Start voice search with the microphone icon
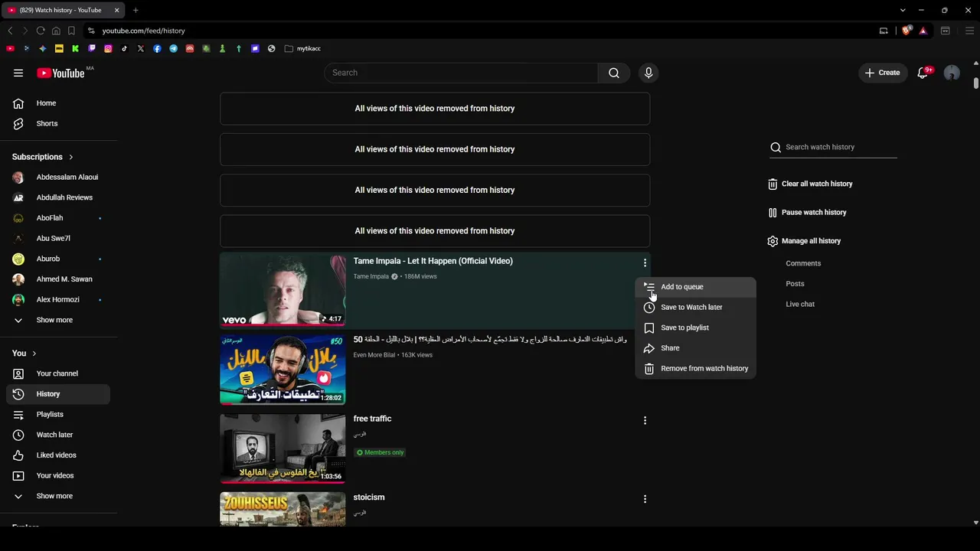Screen dimensions: 980x551 click(x=648, y=73)
